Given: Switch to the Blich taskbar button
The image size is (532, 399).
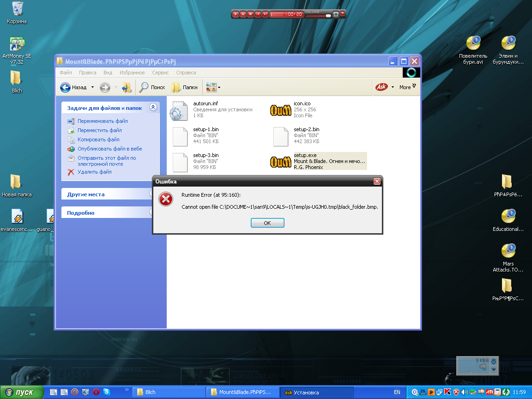Looking at the screenshot, I should coord(169,392).
